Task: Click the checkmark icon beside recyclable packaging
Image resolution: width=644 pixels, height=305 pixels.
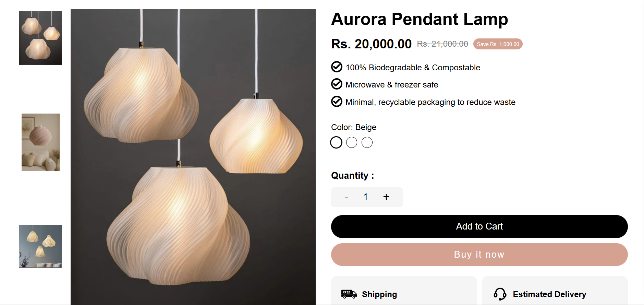Action: [x=337, y=102]
